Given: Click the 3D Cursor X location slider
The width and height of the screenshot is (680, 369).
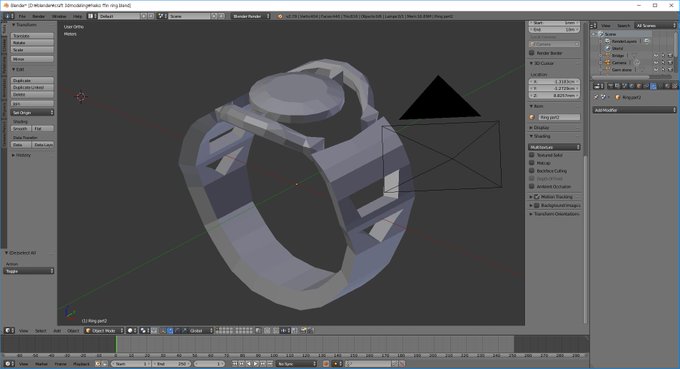Looking at the screenshot, I should pyautogui.click(x=555, y=82).
